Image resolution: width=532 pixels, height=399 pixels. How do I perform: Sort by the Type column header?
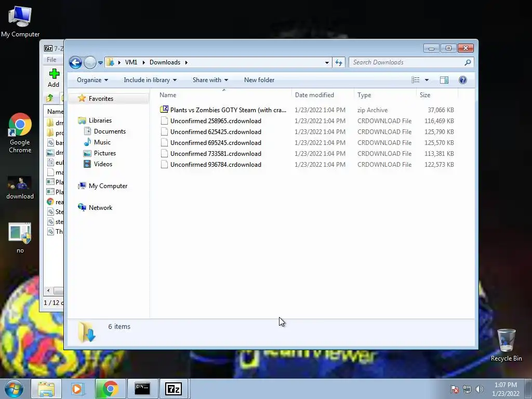pos(385,95)
